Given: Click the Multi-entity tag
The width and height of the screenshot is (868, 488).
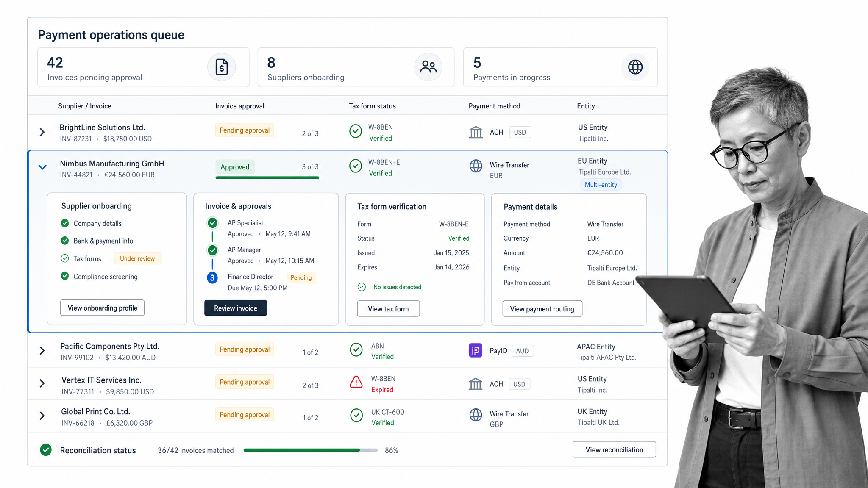Looking at the screenshot, I should tap(601, 185).
